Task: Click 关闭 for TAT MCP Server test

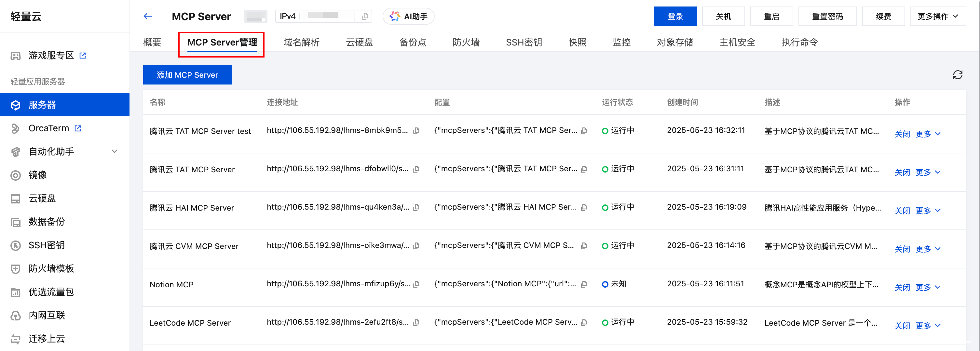Action: click(x=902, y=134)
